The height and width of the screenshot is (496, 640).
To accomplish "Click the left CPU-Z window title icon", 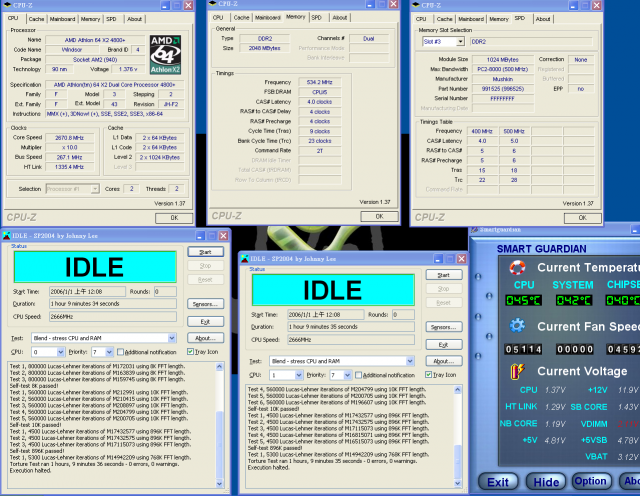I will tap(7, 5).
